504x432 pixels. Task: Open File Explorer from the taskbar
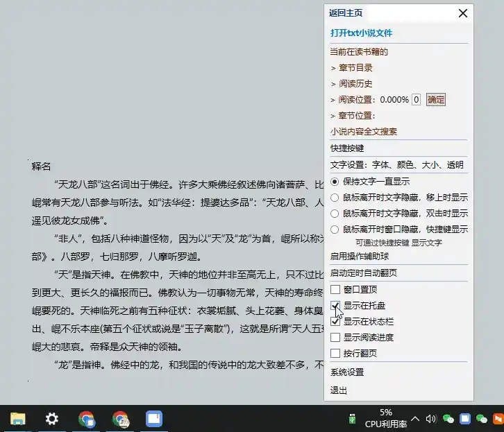[17, 419]
